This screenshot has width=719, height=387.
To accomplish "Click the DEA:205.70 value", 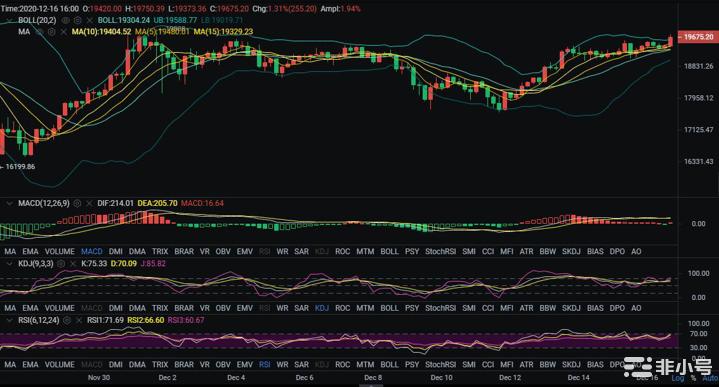I will [x=157, y=203].
